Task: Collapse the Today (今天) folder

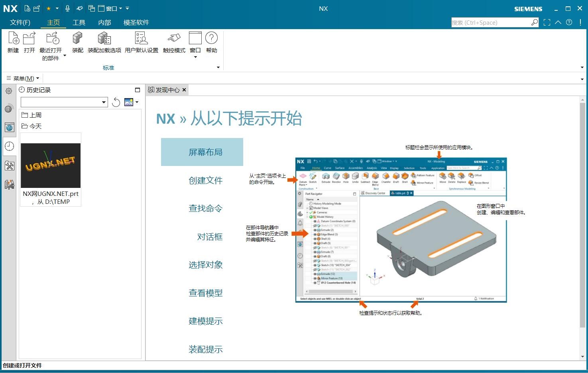Action: coord(31,126)
